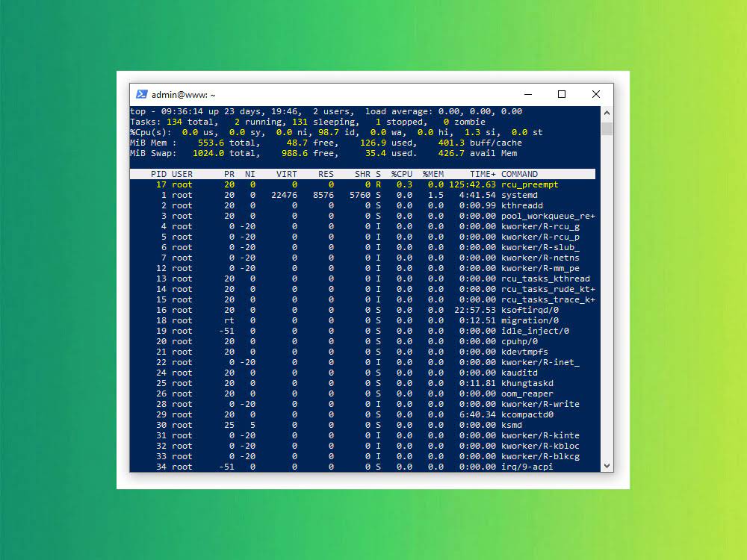Click the 8576 RES value
747x560 pixels.
tap(323, 195)
